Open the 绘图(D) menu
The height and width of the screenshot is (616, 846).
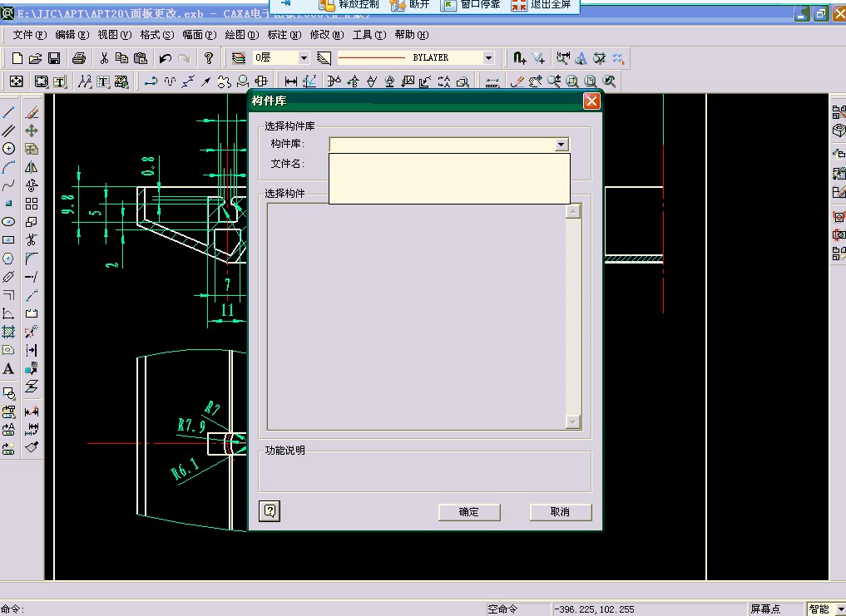coord(240,35)
